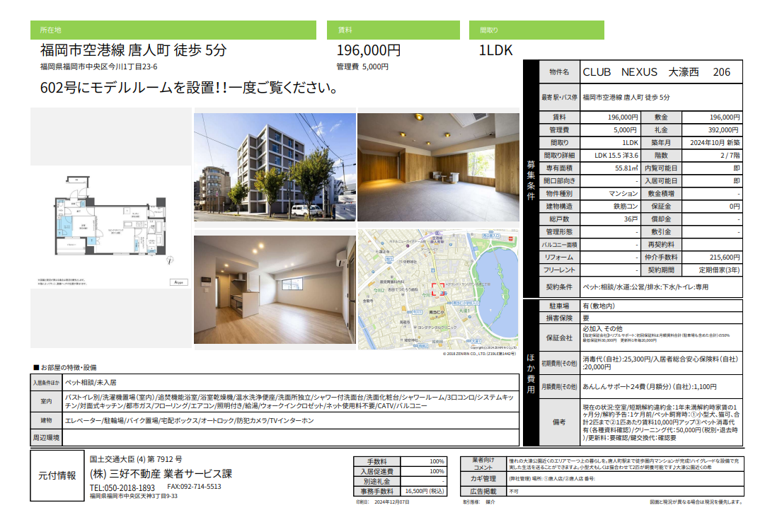
Task: Click the 募集条件 vertical black label
Action: click(531, 180)
